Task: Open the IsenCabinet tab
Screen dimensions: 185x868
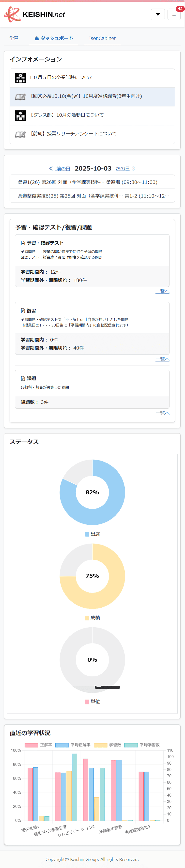Action: (102, 38)
